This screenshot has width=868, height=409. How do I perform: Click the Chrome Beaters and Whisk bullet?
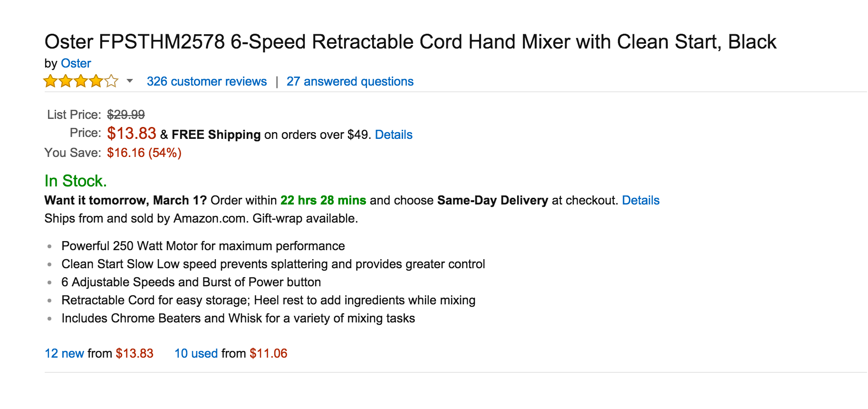[x=238, y=318]
